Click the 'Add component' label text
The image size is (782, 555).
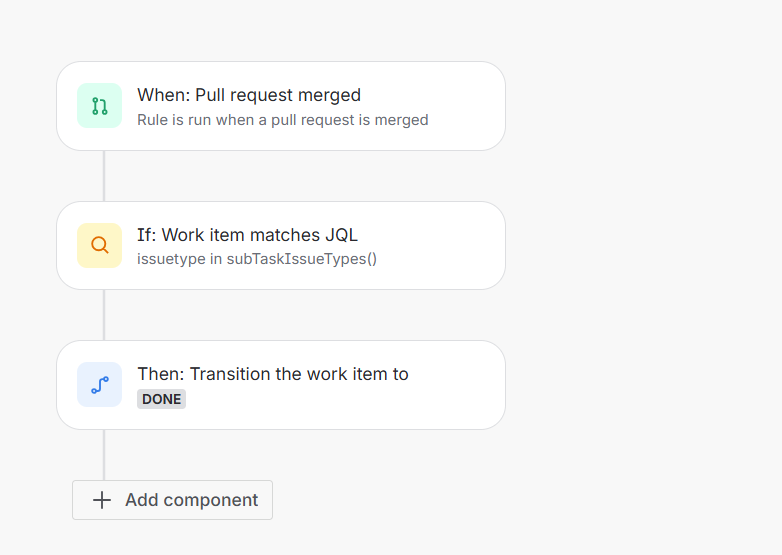pyautogui.click(x=192, y=500)
